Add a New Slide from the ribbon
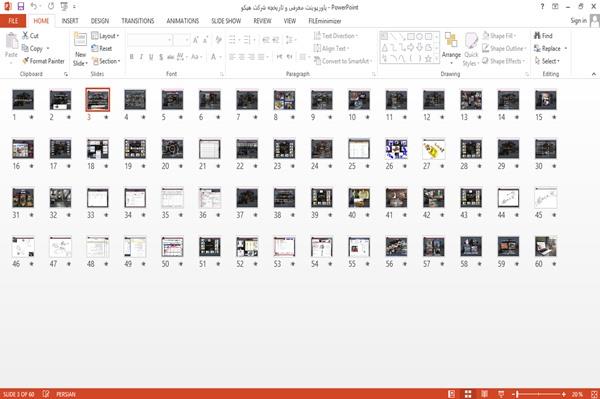 click(80, 49)
